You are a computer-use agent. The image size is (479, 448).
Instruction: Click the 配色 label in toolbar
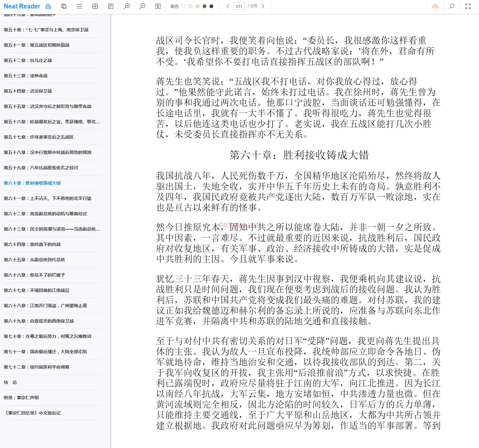click(x=175, y=6)
